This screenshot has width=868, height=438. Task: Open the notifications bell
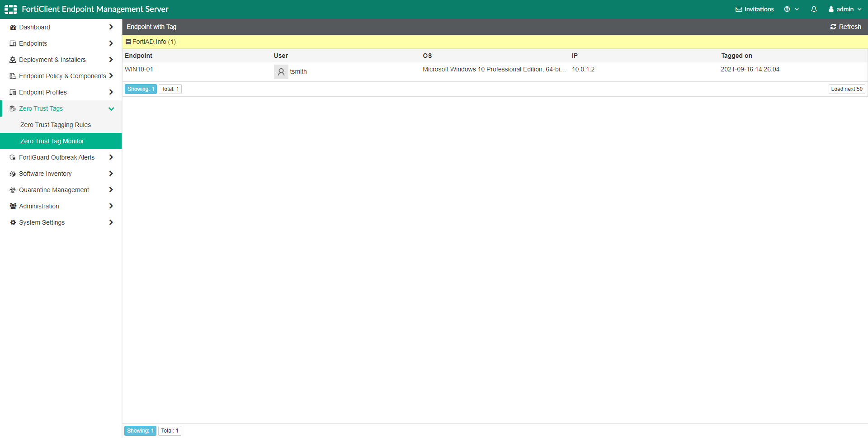click(x=814, y=9)
